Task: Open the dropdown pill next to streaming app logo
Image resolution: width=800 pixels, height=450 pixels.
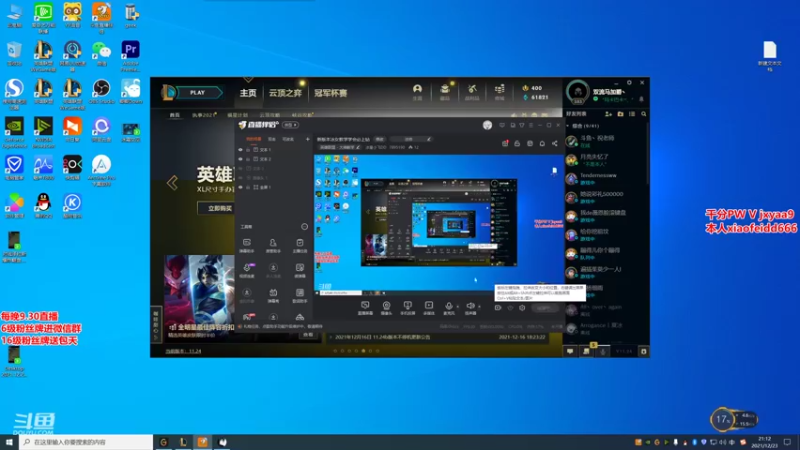Action: [290, 125]
